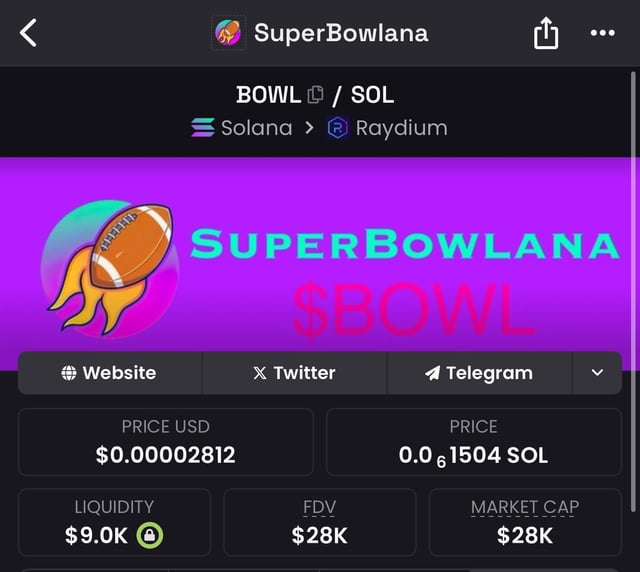Copy the BOWL token address icon

tap(316, 95)
